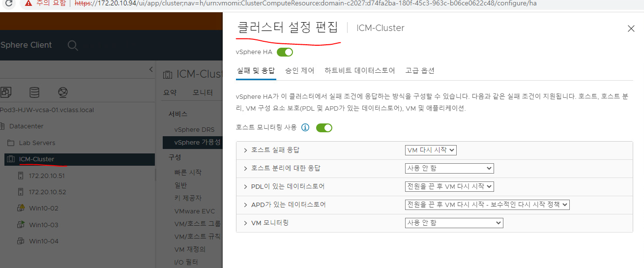This screenshot has width=644, height=268.
Task: Open I/O 필터 in the configure menu
Action: (x=186, y=262)
